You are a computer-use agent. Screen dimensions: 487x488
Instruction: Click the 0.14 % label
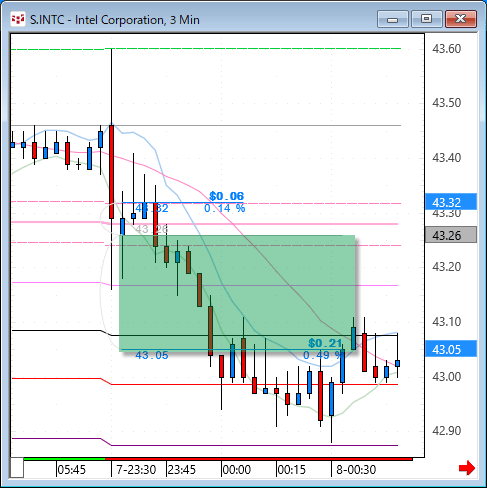225,208
